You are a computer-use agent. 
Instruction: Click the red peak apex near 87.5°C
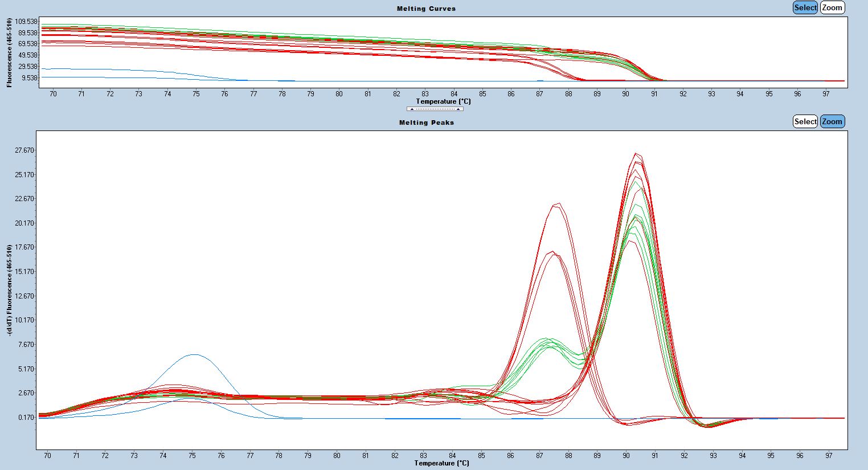[x=556, y=203]
